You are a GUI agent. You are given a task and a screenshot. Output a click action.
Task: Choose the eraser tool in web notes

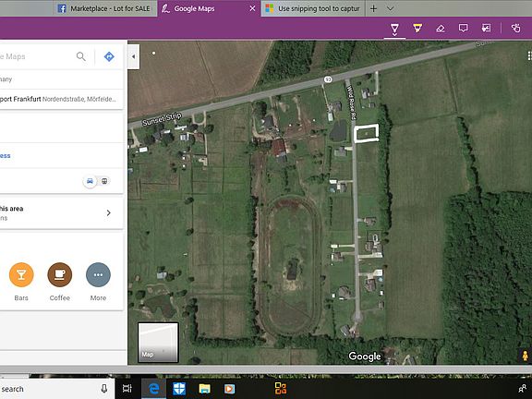[x=441, y=29]
